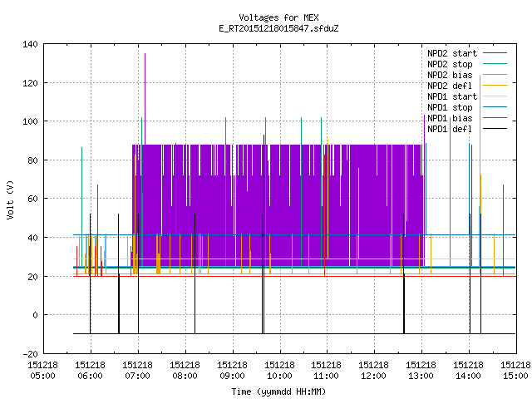Click the 40 y-axis tick label
The height and width of the screenshot is (399, 532).
click(x=32, y=238)
